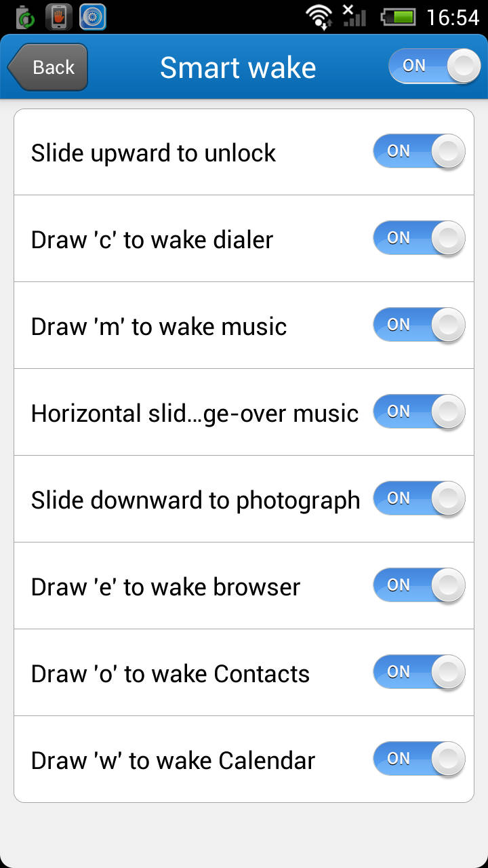Select the Slide upward to unlock label
488x868 pixels.
coord(153,153)
